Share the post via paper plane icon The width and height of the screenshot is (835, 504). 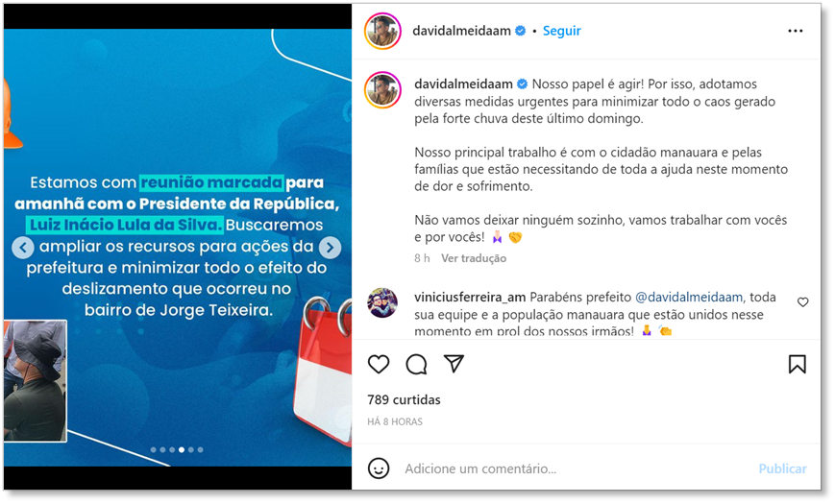click(454, 364)
